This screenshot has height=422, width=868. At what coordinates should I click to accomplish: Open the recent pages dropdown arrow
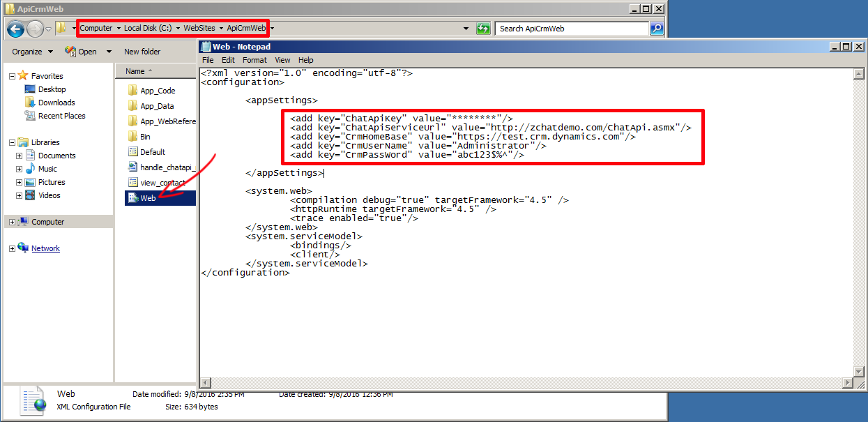coord(48,29)
